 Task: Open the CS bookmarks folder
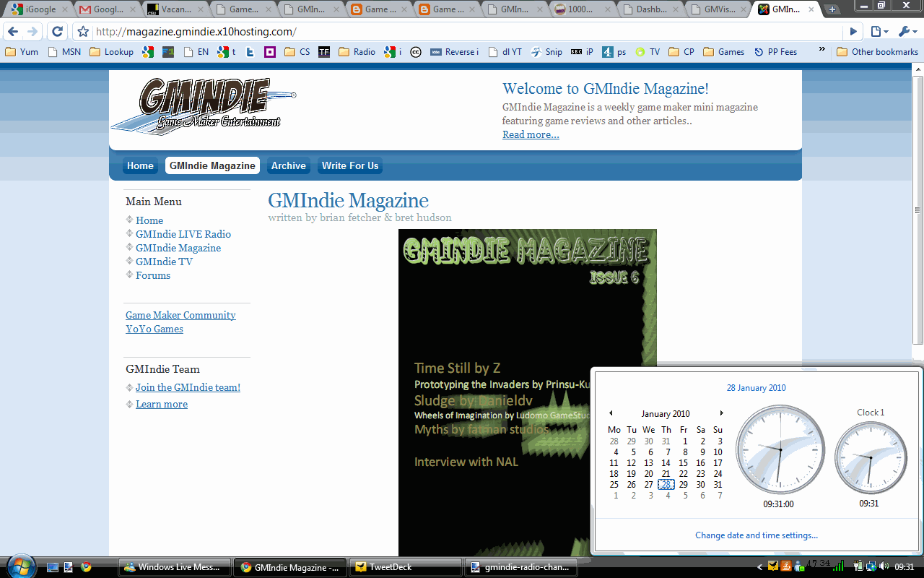(297, 52)
